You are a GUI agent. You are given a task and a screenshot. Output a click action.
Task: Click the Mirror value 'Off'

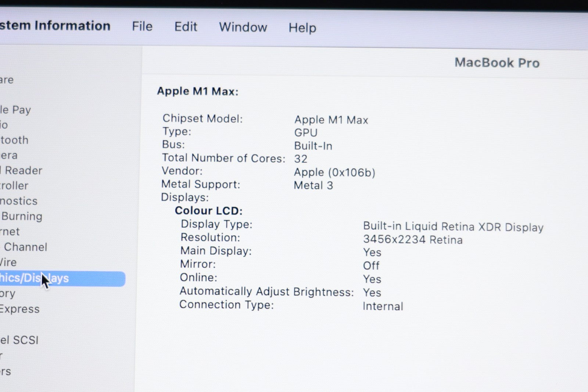371,266
